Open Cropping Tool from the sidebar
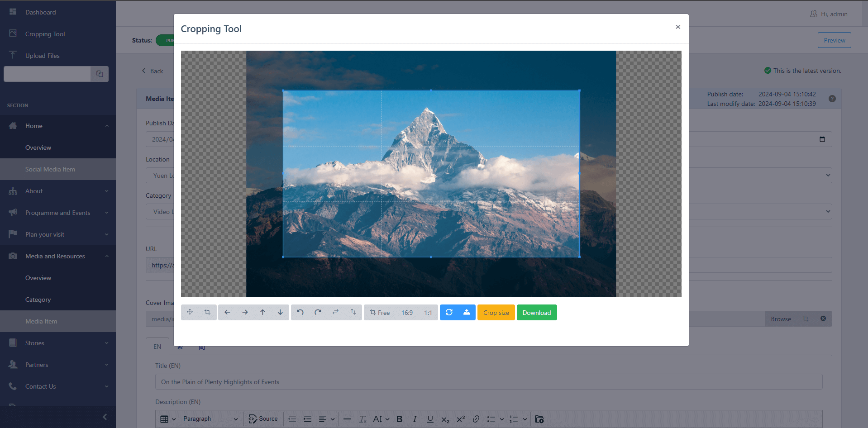This screenshot has height=428, width=868. pos(45,34)
